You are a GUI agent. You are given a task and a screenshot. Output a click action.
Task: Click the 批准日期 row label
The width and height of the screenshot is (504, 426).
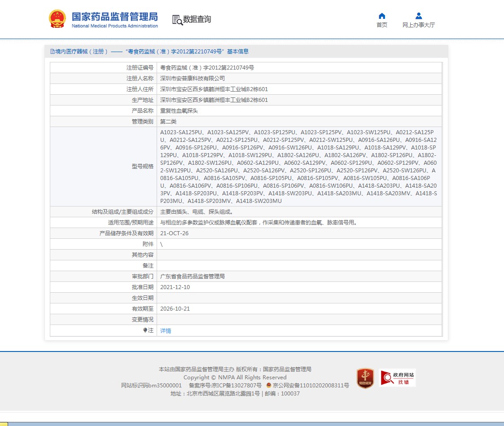[142, 287]
